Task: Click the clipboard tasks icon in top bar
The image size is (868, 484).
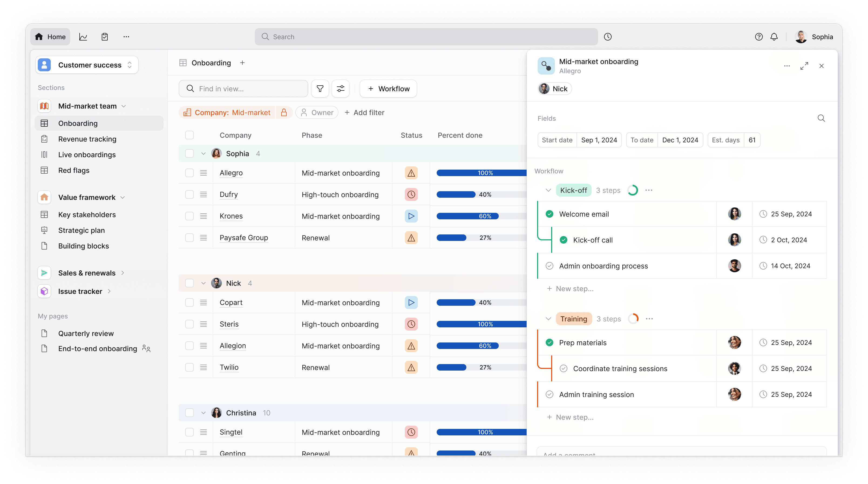Action: point(105,37)
